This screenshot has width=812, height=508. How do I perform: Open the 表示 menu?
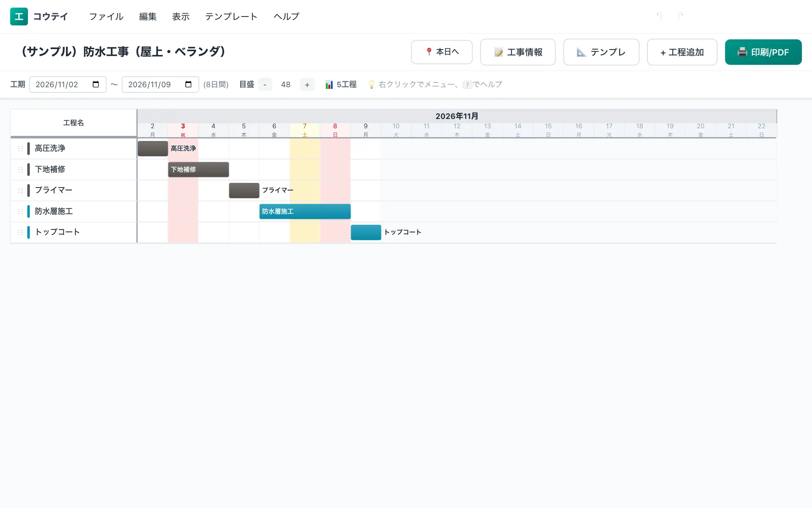pos(181,17)
